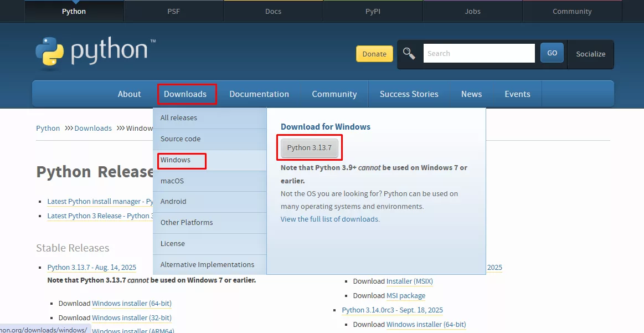Click the magnifying glass search icon

pos(409,54)
